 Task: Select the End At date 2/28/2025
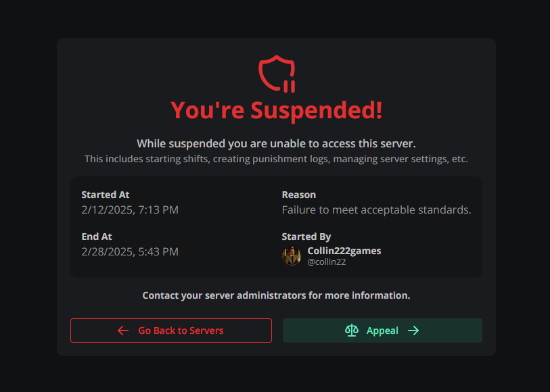point(130,251)
